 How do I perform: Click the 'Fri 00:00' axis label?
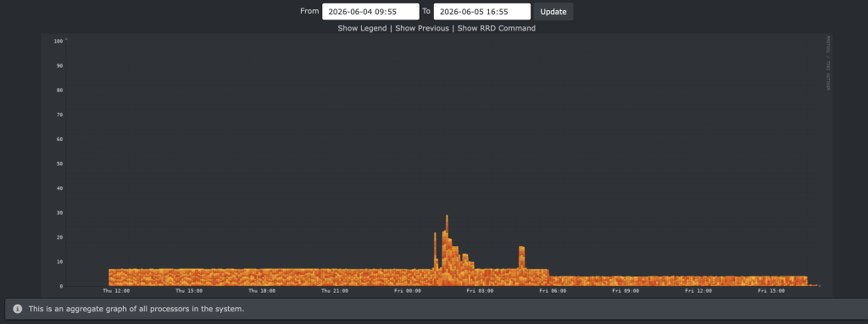point(407,291)
